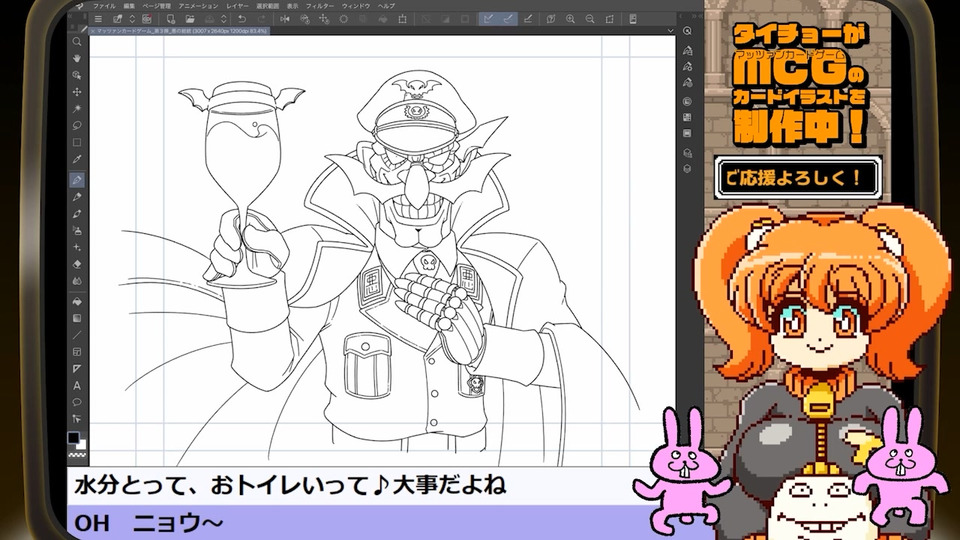Viewport: 960px width, 540px height.
Task: Select the Eyedropper tool
Action: click(x=77, y=159)
